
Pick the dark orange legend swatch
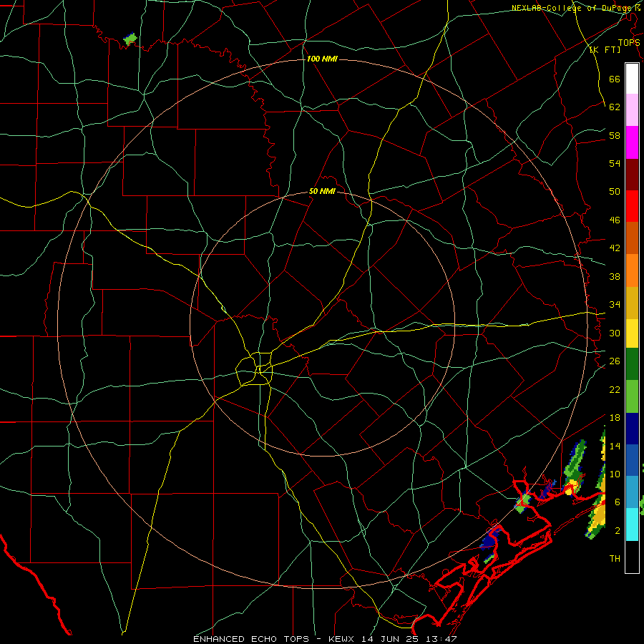pos(632,238)
